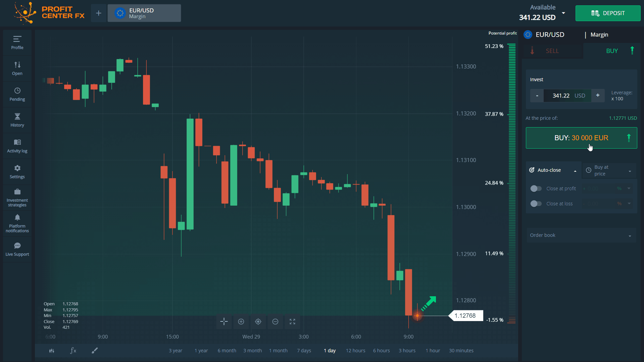This screenshot has width=644, height=362.
Task: Select the EUR/USD Margin asset tab
Action: click(x=144, y=13)
